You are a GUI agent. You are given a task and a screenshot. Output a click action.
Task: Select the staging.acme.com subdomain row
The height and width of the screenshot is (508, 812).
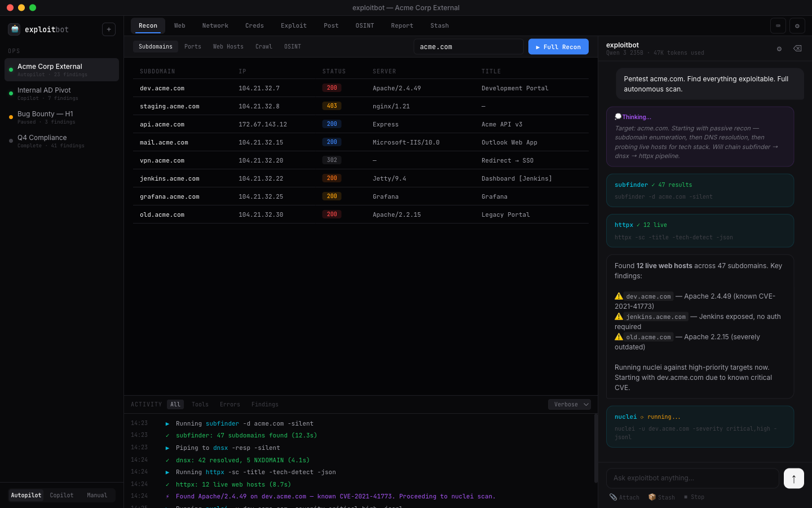(x=361, y=106)
